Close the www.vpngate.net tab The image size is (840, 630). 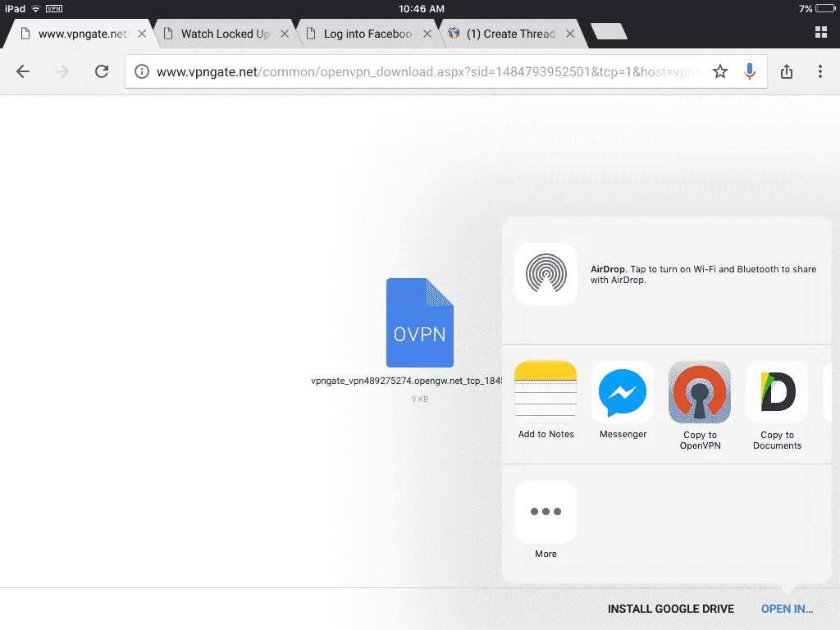click(x=142, y=34)
